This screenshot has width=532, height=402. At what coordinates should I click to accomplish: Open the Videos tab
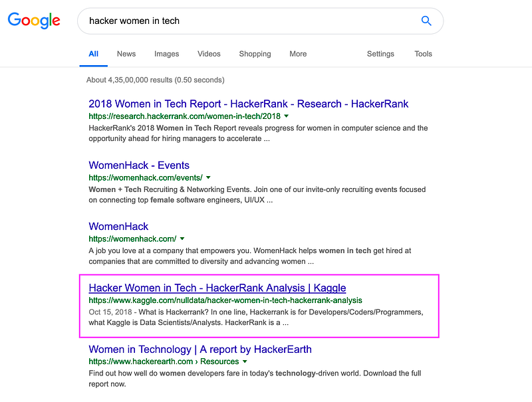pyautogui.click(x=209, y=54)
